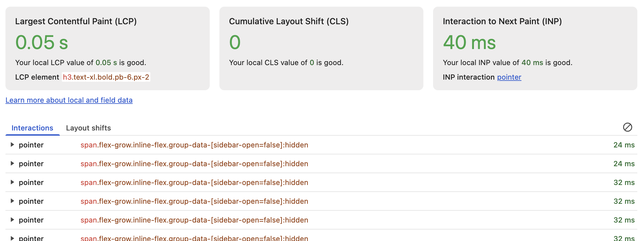Click the 40 ms INP value
644x241 pixels.
point(469,42)
